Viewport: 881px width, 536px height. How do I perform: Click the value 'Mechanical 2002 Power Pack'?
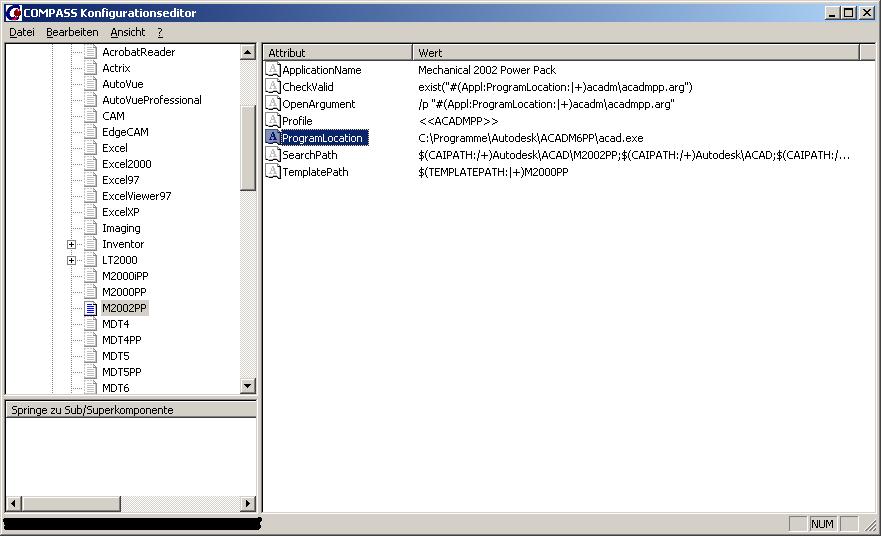pyautogui.click(x=487, y=70)
